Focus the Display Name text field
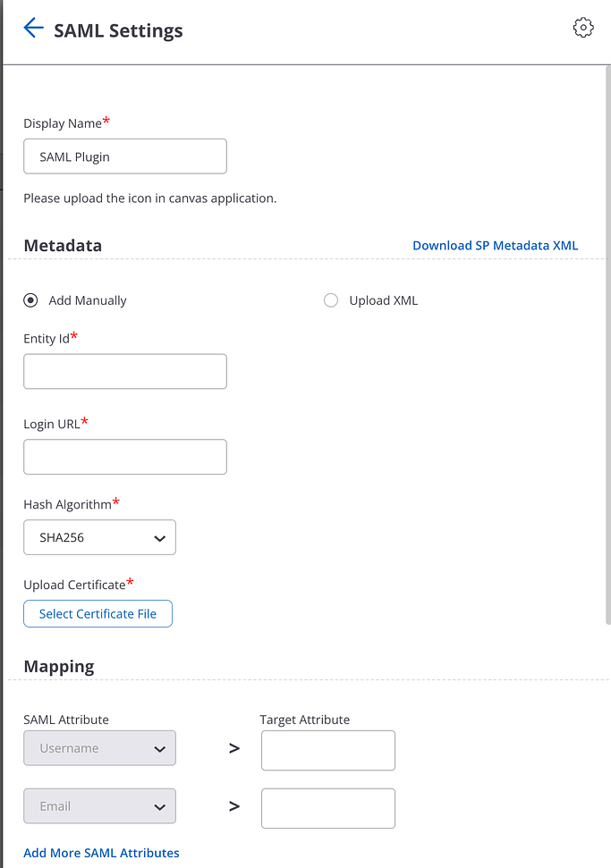 pyautogui.click(x=124, y=156)
